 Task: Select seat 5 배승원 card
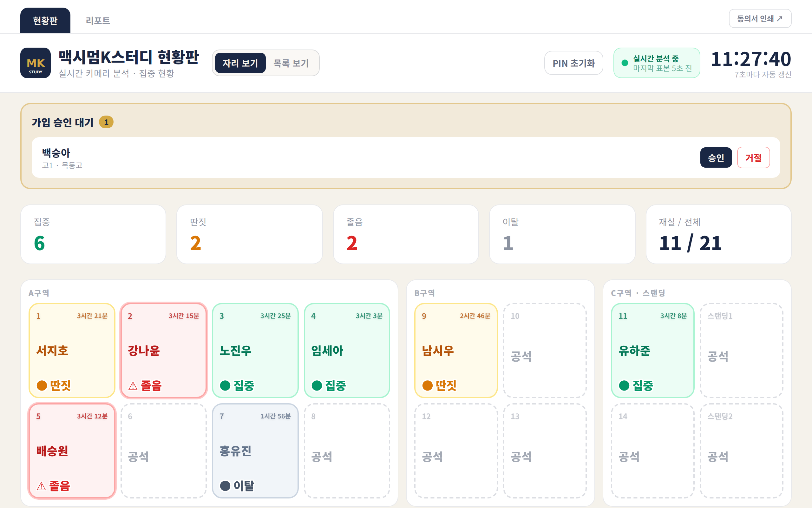point(72,451)
